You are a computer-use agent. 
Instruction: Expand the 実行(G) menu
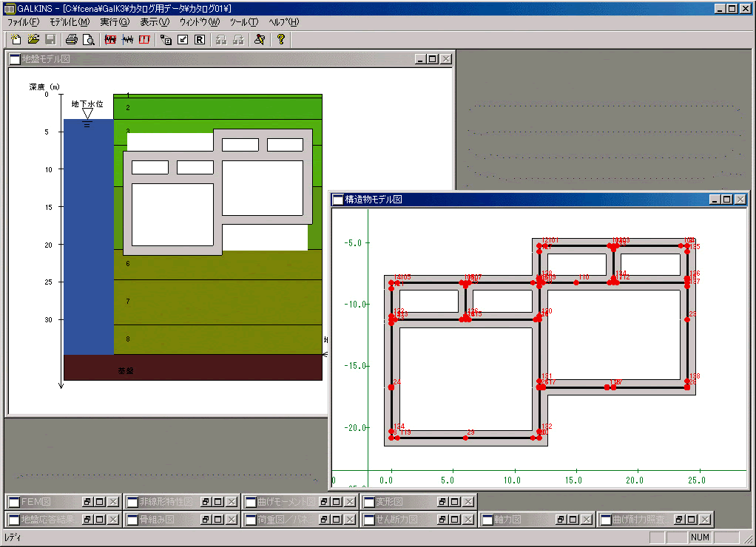tap(114, 22)
